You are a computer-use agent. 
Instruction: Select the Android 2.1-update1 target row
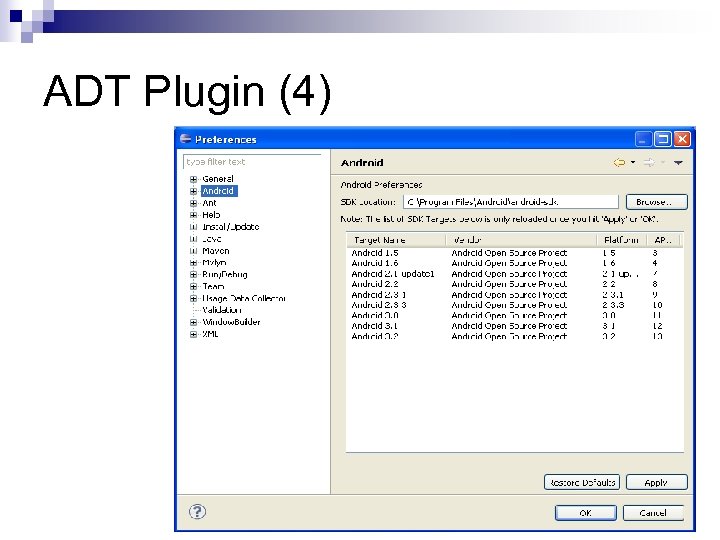(x=515, y=274)
